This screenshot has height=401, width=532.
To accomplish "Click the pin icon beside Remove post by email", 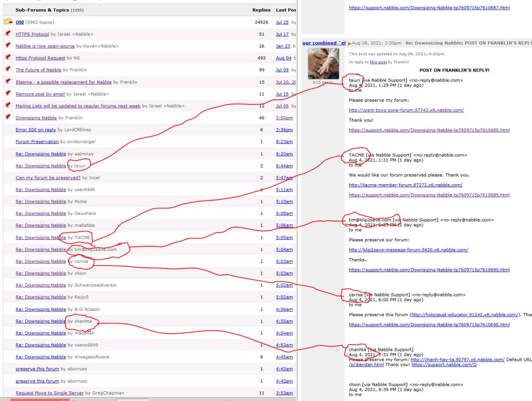I will [8, 94].
